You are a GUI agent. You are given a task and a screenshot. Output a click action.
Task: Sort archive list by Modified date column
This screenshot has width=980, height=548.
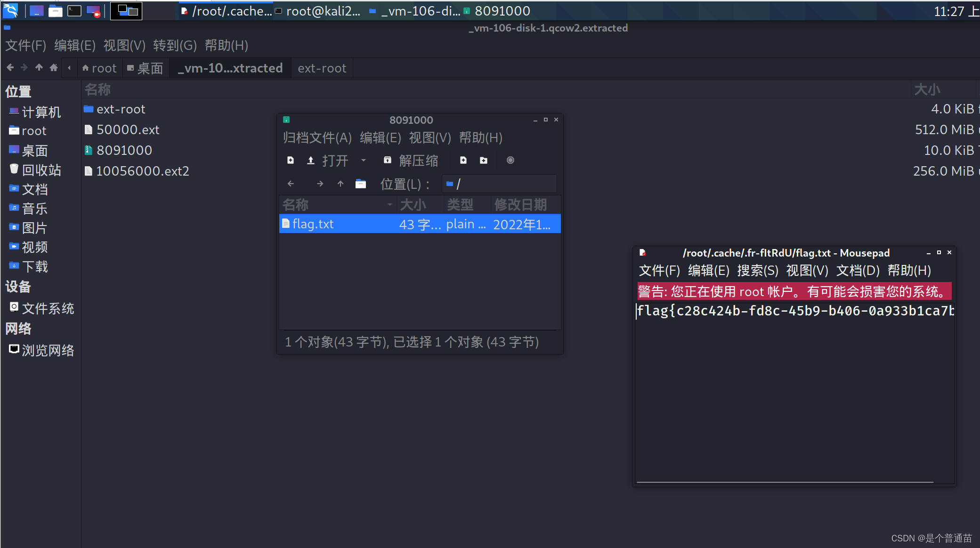(526, 205)
